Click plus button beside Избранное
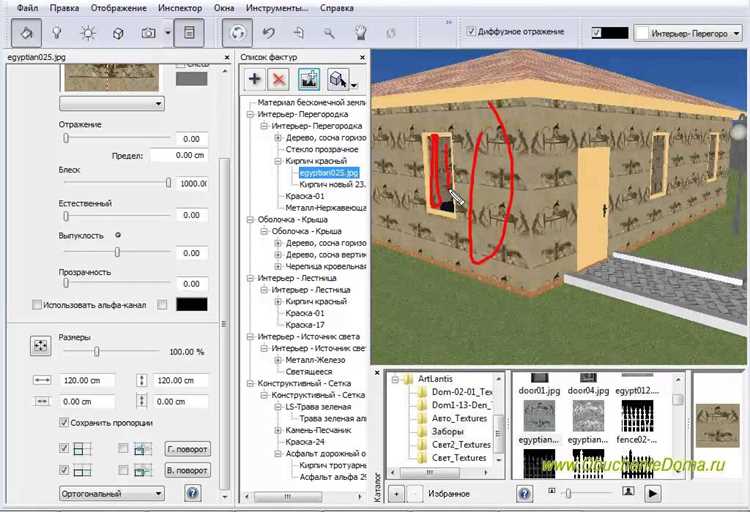750x512 pixels. (x=396, y=493)
